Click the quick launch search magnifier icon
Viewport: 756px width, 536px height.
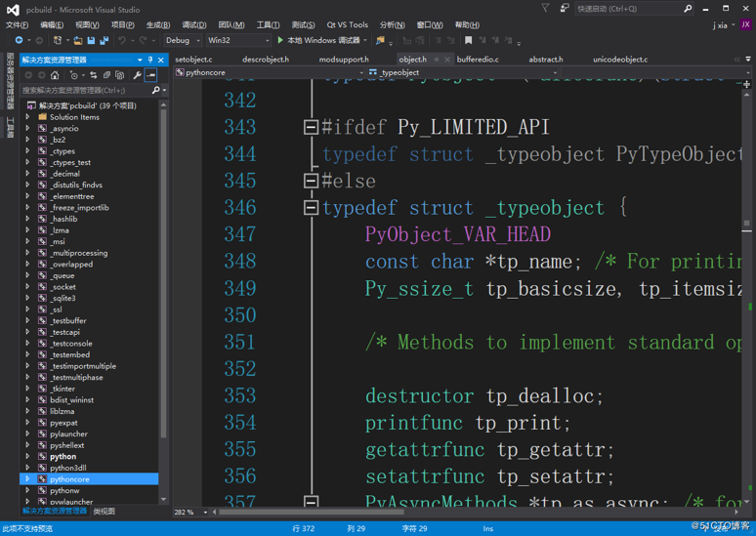pos(688,9)
